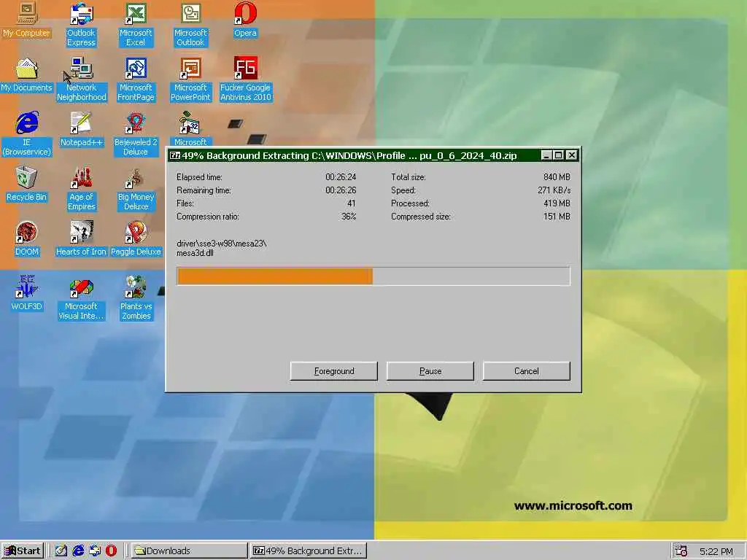Image resolution: width=747 pixels, height=560 pixels.
Task: Click the Compressed size 151 MB value
Action: tap(557, 216)
